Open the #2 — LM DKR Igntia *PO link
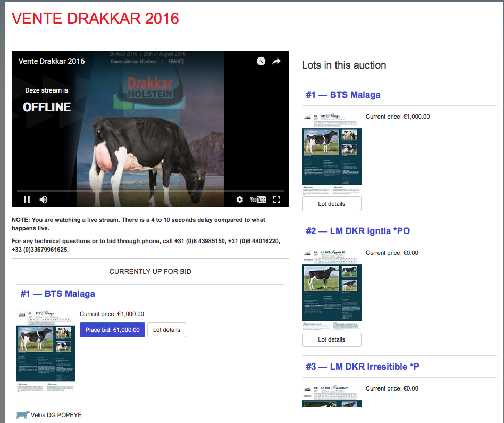Screen dimensions: 504x423 [358, 231]
